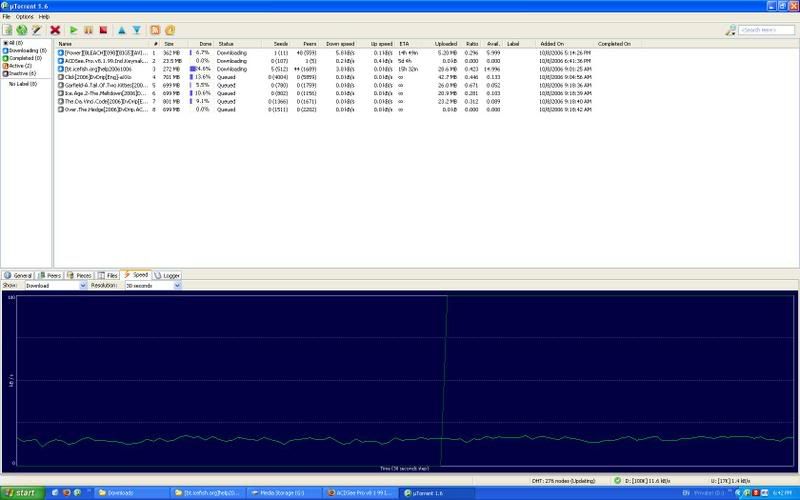Select the Completed (0) category
This screenshot has width=800, height=500.
tap(22, 58)
